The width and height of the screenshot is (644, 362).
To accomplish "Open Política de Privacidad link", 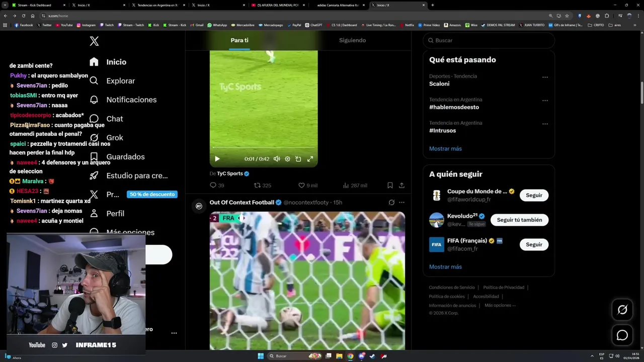I will coord(504,288).
